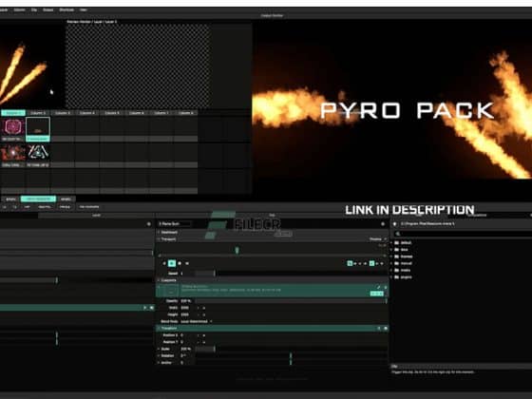Open the Timeline transport mode dropdown

pos(378,239)
